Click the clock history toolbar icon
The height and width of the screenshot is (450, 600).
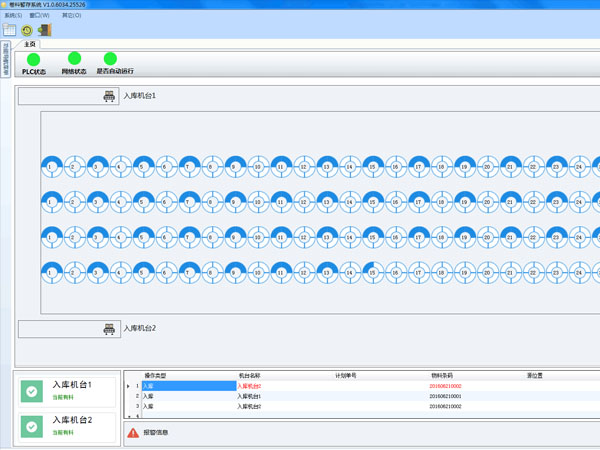[27, 31]
